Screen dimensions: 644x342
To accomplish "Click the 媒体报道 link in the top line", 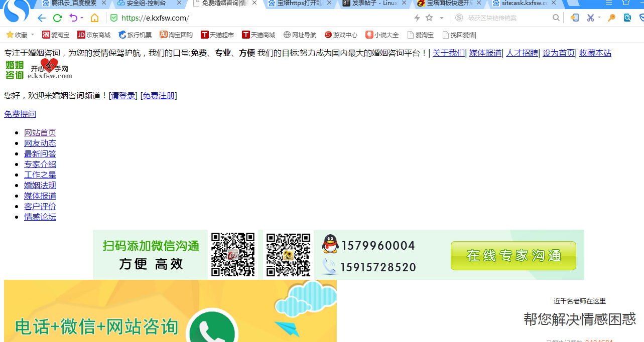I will pos(485,53).
